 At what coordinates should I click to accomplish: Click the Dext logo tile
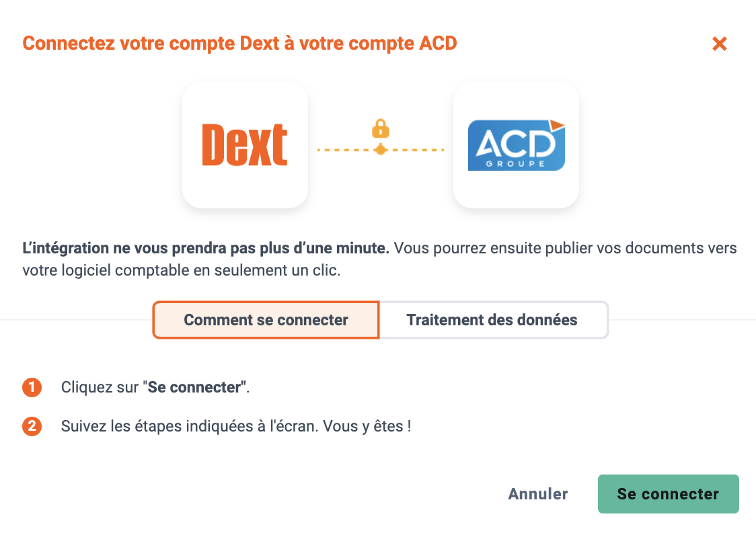point(245,145)
